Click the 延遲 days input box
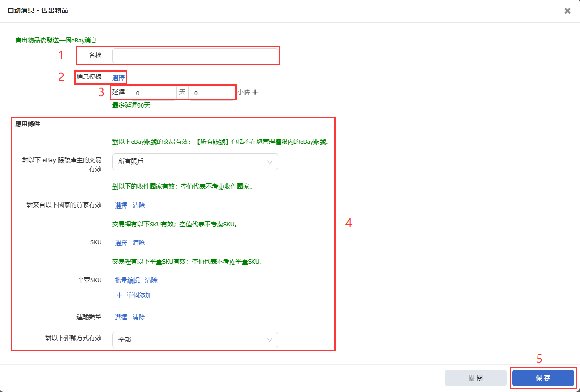580x392 pixels. pos(152,93)
